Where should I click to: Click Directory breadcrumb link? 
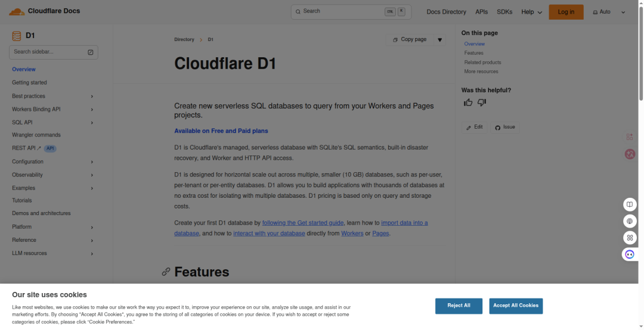(x=184, y=40)
